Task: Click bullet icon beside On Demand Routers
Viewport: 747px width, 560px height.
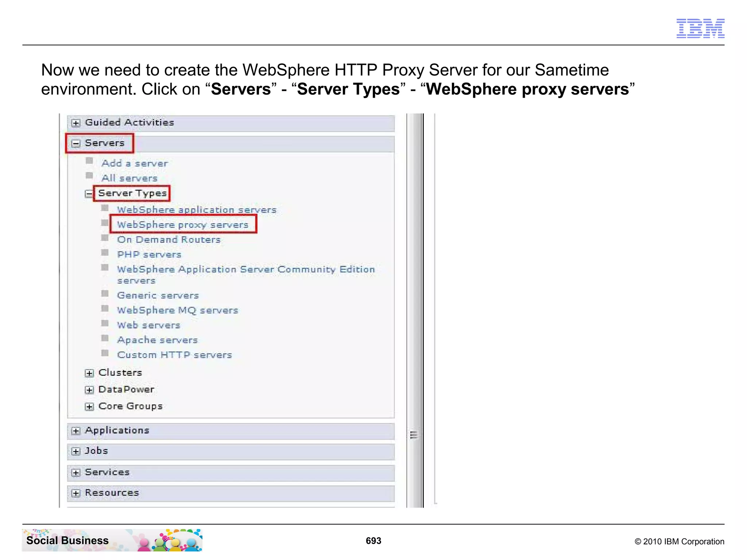Action: 105,238
